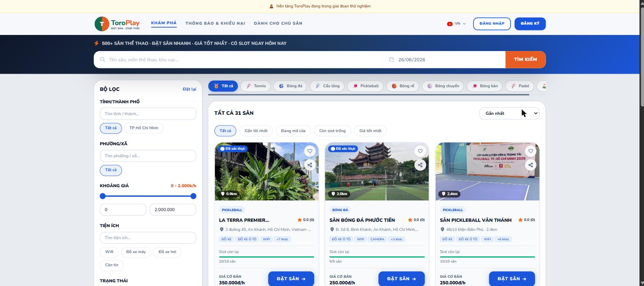The width and height of the screenshot is (644, 286).
Task: Click the Tìm tiện ích input
Action: pos(148,238)
